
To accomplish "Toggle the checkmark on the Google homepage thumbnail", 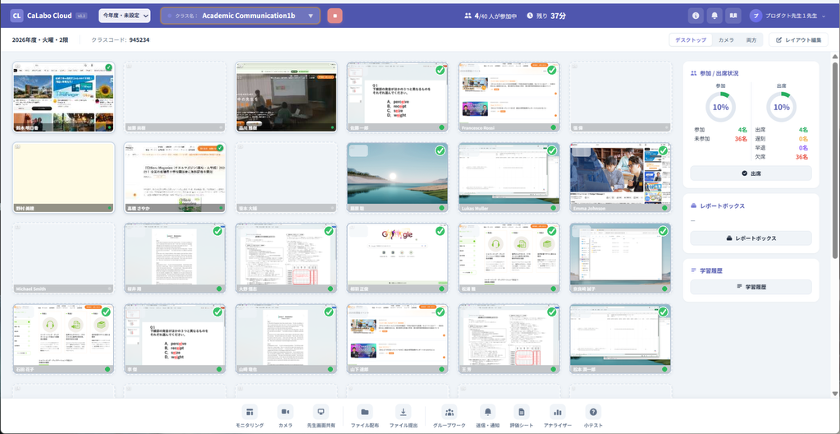I will click(x=440, y=231).
